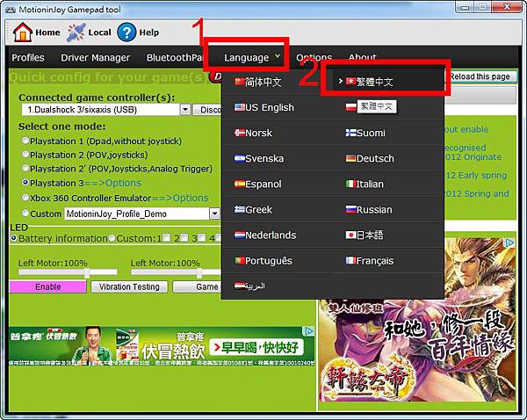The height and width of the screenshot is (420, 527).
Task: Click the Home house icon
Action: point(23,33)
